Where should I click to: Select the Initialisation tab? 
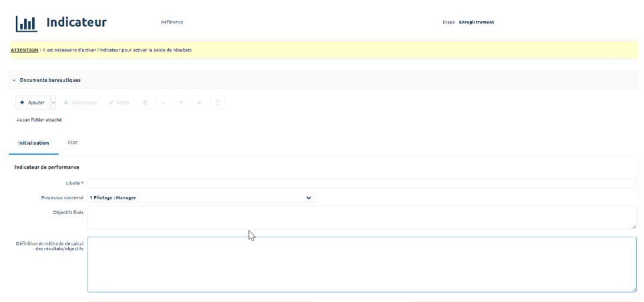[x=33, y=143]
